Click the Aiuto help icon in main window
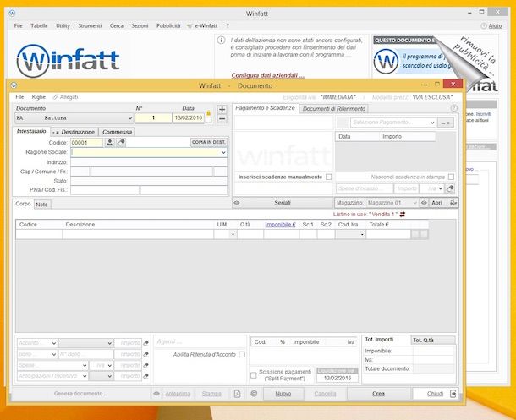Screen dimensions: 516x420 point(483,25)
